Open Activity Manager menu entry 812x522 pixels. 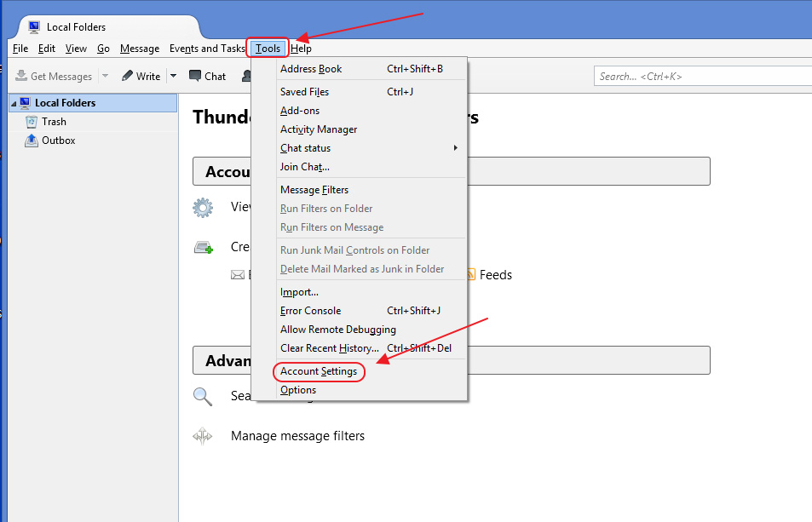(x=371, y=129)
